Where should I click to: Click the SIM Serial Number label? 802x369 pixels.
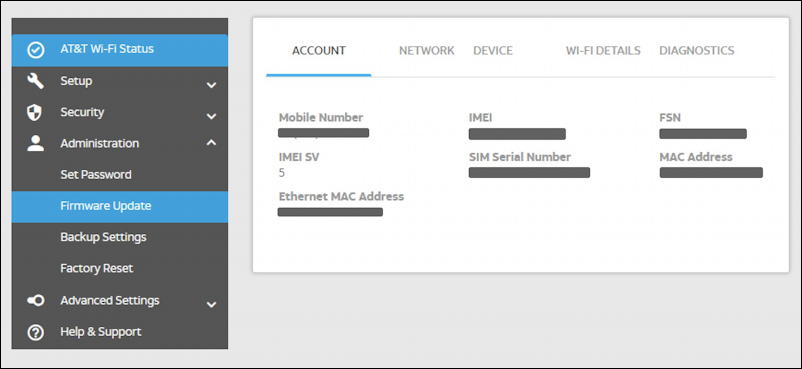point(520,157)
